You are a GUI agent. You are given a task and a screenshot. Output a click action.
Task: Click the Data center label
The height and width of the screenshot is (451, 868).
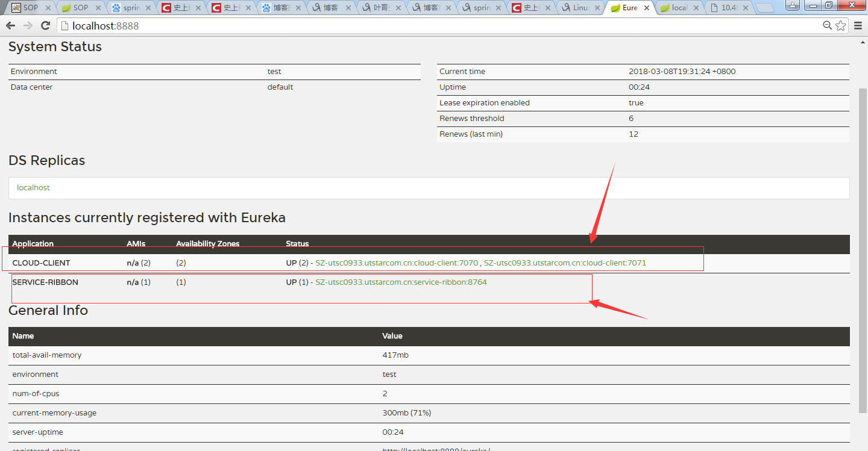coord(31,87)
